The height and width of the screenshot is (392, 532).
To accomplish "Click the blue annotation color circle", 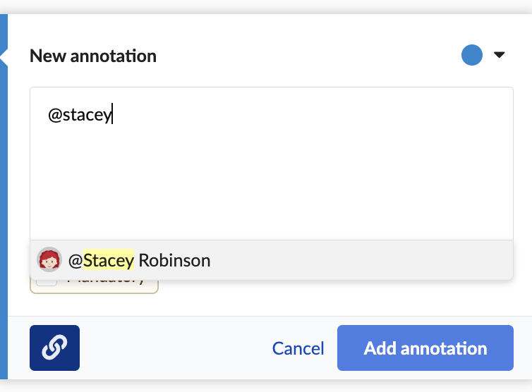I will coord(472,55).
